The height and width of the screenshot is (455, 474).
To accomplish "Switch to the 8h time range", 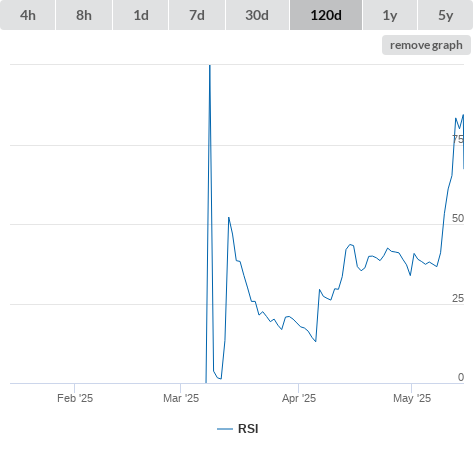I will pos(84,15).
